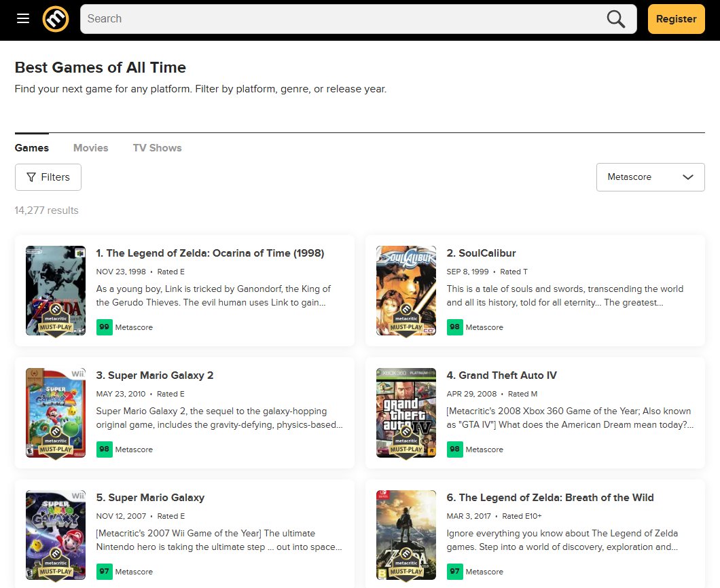Screen dimensions: 720x588
Task: Click the SoulCalibur description starting 'This is a tale'
Action: (x=565, y=295)
